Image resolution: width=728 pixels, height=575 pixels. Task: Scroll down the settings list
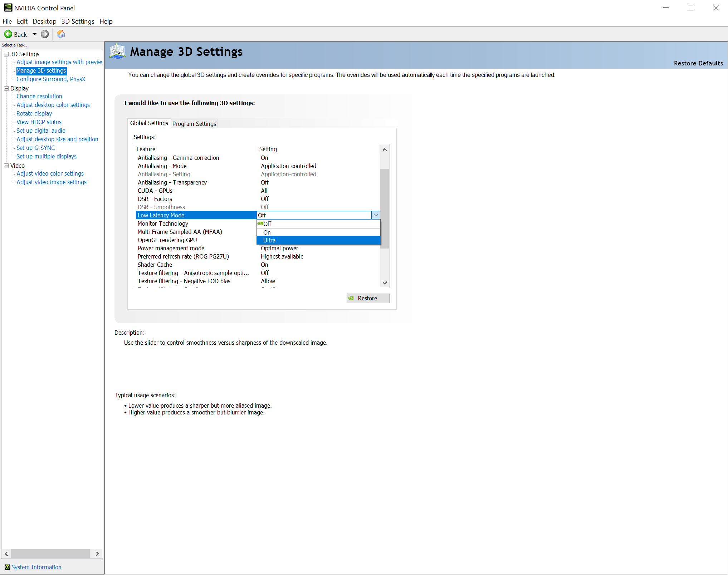pyautogui.click(x=385, y=284)
